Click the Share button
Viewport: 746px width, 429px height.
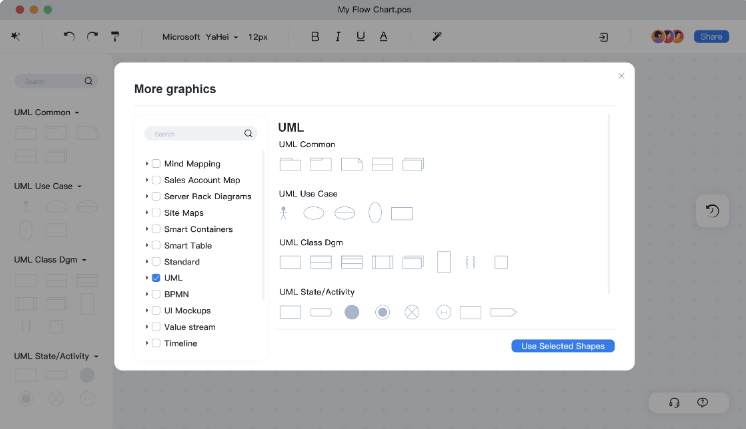tap(711, 36)
